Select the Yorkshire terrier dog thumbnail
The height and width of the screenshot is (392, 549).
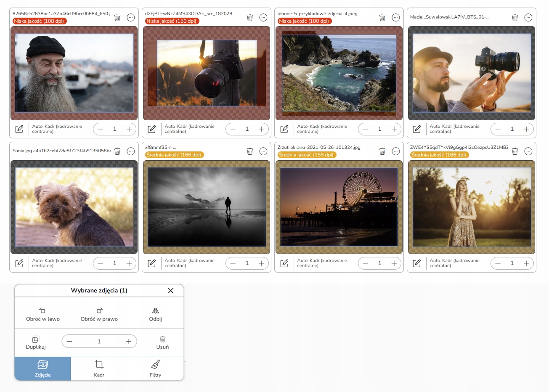74,207
